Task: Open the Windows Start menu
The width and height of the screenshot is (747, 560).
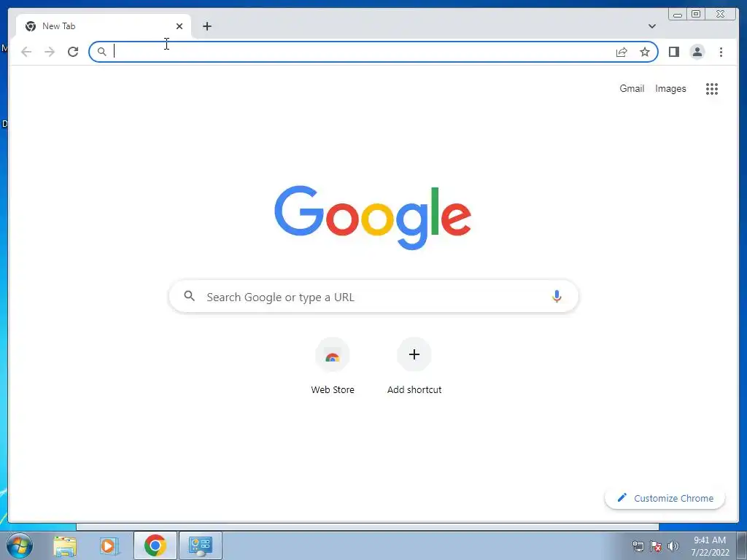Action: [19, 545]
